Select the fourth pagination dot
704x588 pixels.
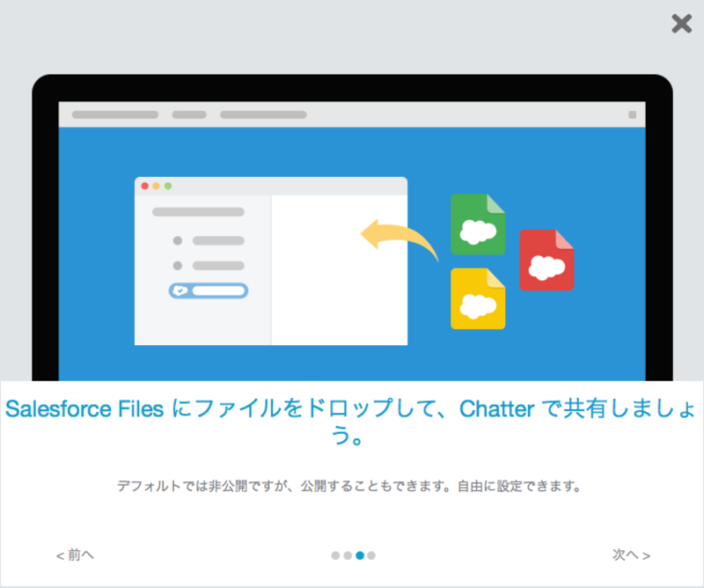pyautogui.click(x=370, y=555)
